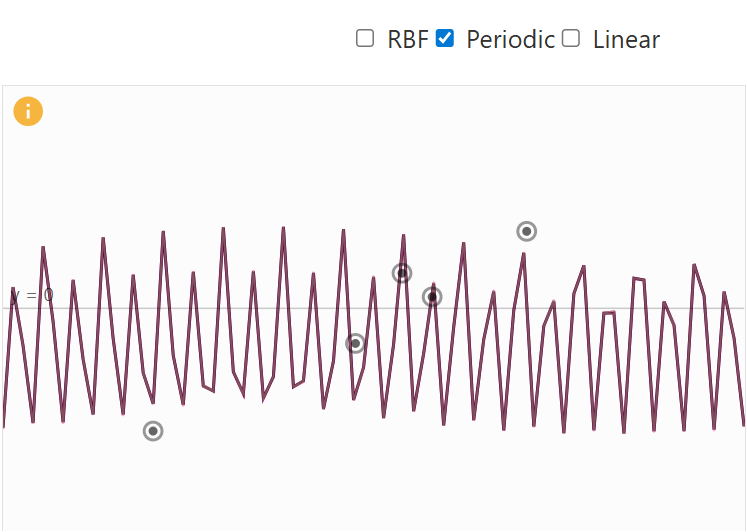Select the central data point below the zero line
The height and width of the screenshot is (532, 747).
click(x=355, y=343)
